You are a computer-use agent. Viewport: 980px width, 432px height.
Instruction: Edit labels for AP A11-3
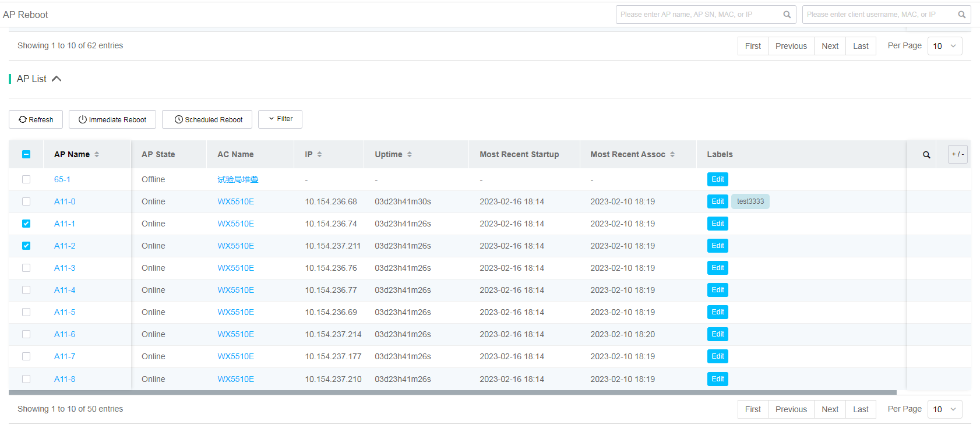718,268
